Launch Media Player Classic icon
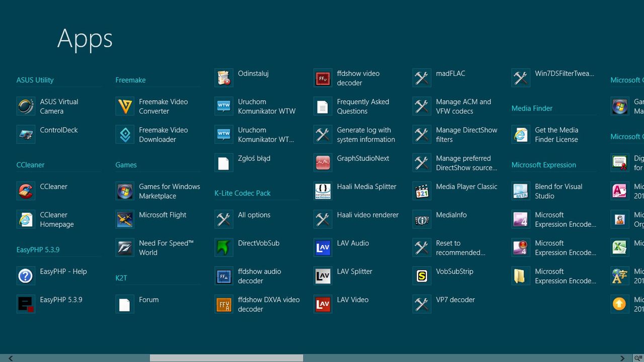This screenshot has width=644, height=362. pos(422,191)
